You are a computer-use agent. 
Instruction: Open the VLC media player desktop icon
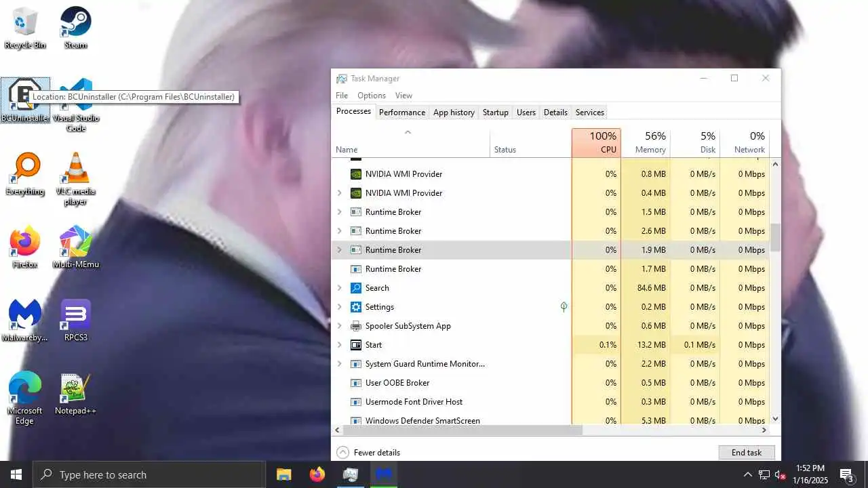click(x=75, y=179)
